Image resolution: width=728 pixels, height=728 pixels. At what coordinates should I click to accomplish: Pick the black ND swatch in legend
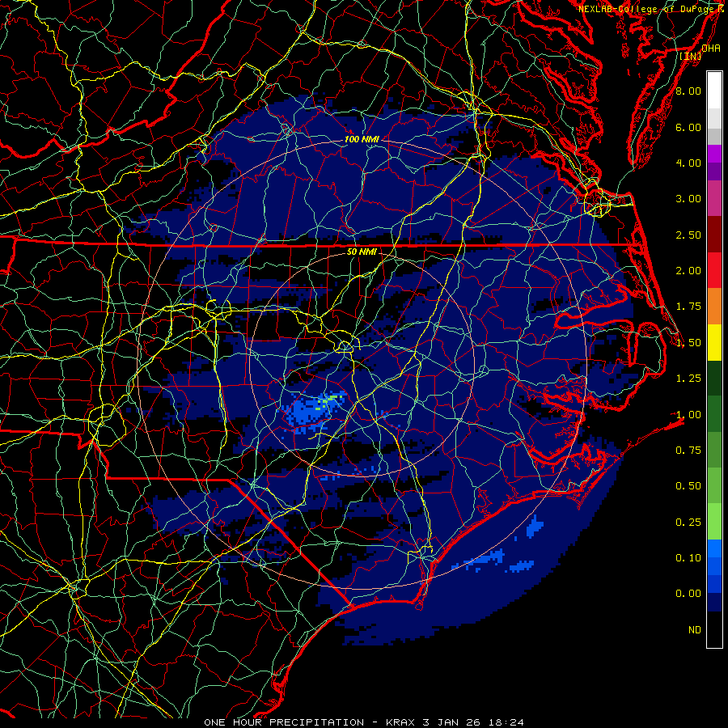(714, 629)
